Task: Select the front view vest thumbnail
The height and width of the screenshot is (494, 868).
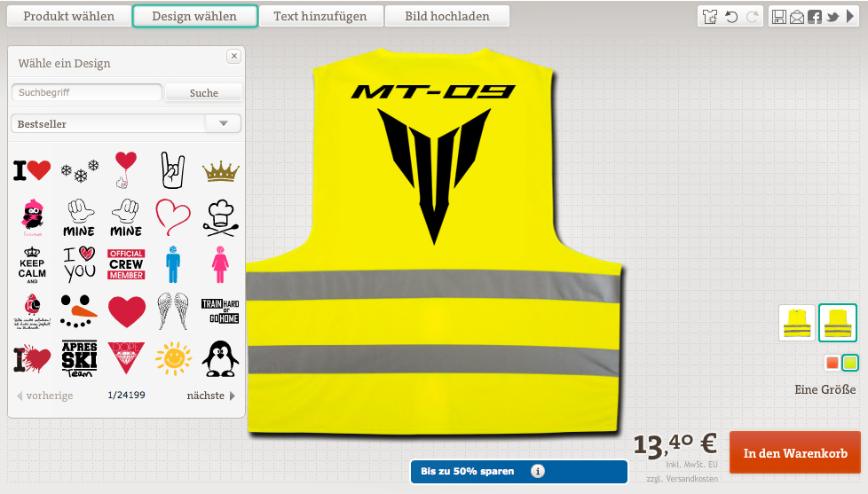Action: pos(796,323)
